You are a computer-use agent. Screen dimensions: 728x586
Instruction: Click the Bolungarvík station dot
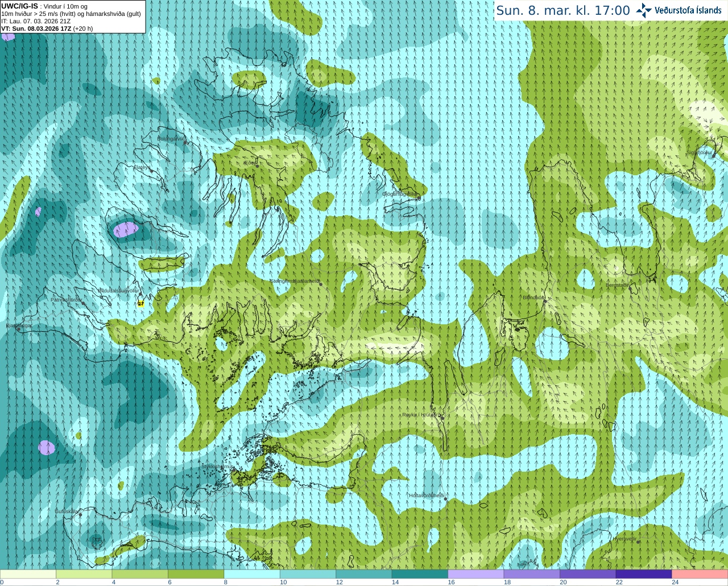pyautogui.click(x=186, y=143)
